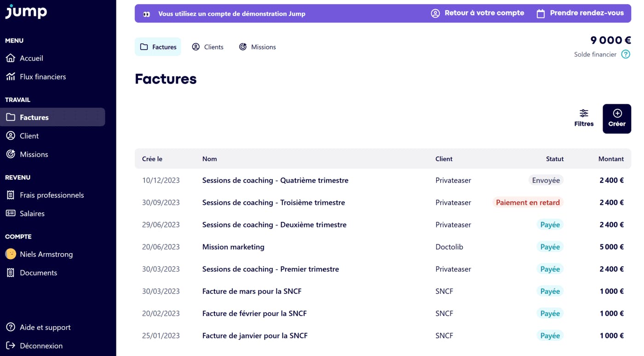Viewport: 644px width, 356px height.
Task: Open Aide et support in sidebar
Action: (45, 328)
